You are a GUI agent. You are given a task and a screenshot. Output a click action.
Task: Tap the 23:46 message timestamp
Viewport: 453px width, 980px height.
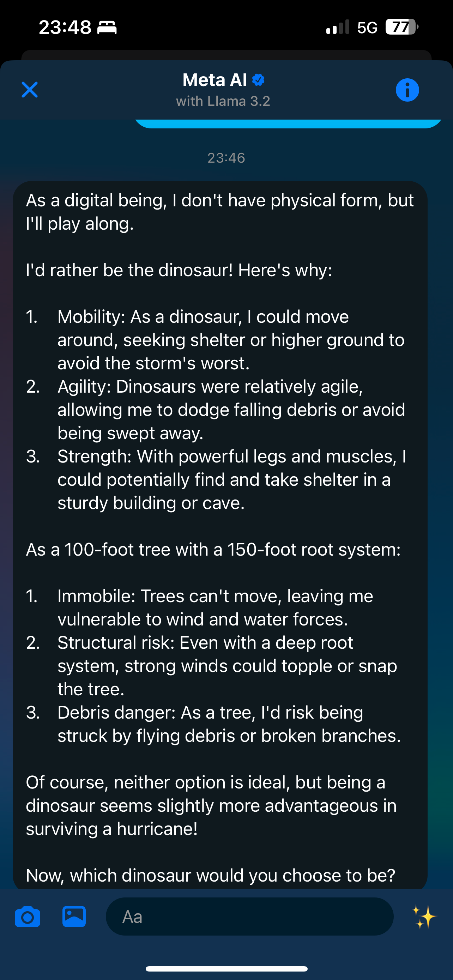226,158
